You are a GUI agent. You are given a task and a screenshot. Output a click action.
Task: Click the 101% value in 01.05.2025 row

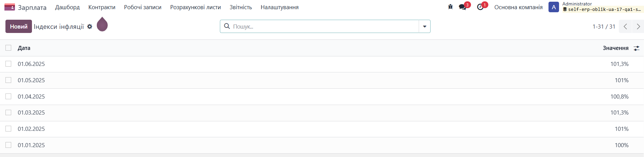[622, 80]
